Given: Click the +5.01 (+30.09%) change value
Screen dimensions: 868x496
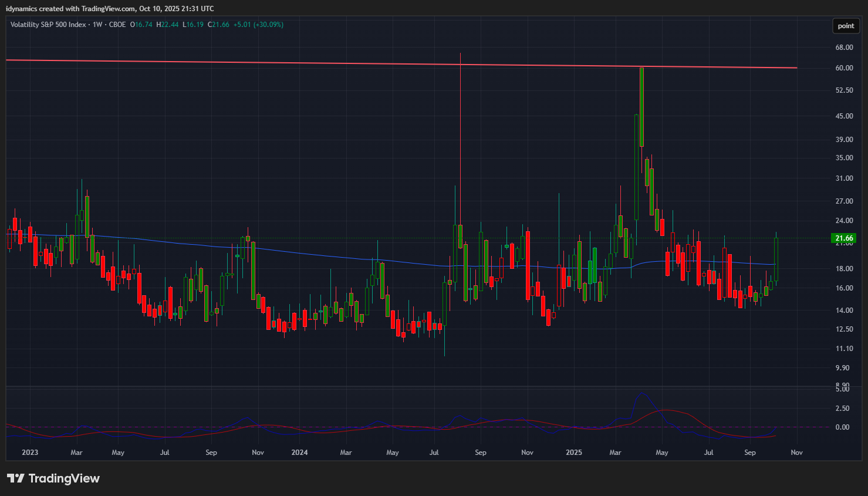Looking at the screenshot, I should 258,25.
